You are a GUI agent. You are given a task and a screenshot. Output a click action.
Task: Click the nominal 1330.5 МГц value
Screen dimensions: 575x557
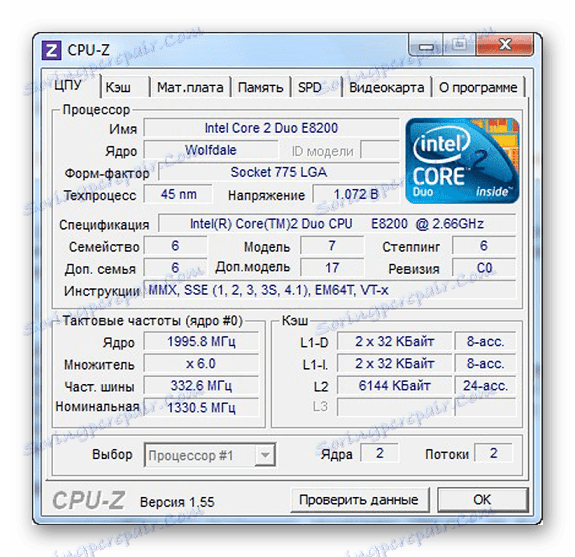(x=201, y=407)
